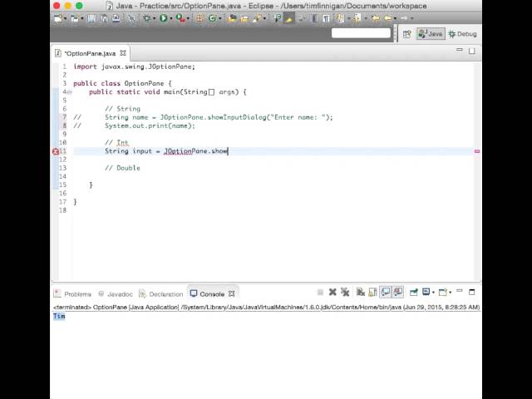This screenshot has height=399, width=532.
Task: Click Remove All Terminated Launches double-X icon
Action: click(345, 292)
